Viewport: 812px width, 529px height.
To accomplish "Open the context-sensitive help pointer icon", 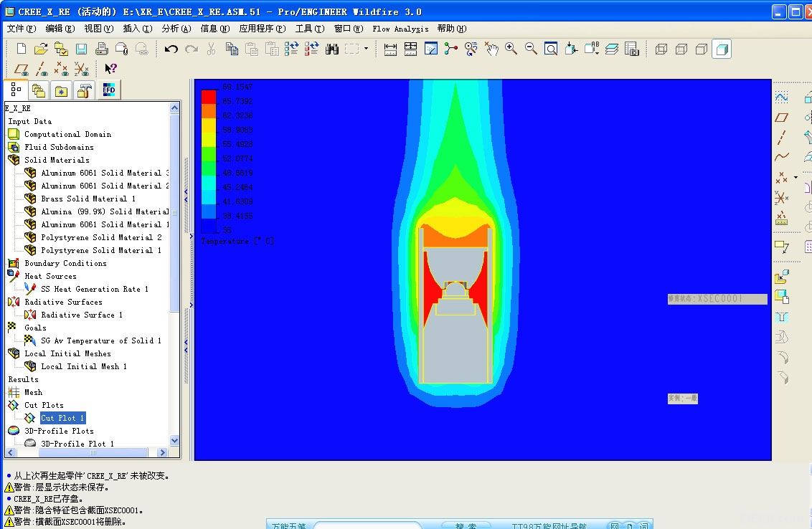I will coord(110,68).
